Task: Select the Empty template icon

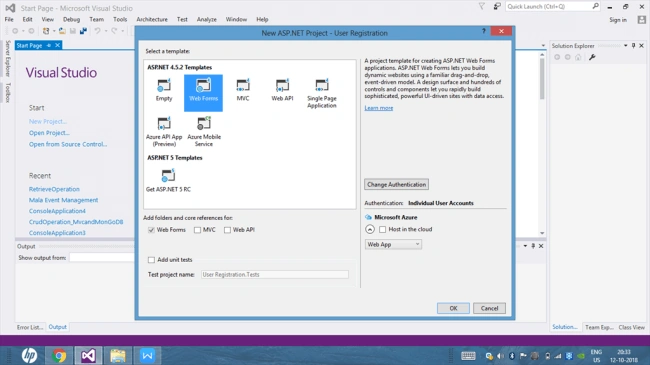Action: [164, 85]
